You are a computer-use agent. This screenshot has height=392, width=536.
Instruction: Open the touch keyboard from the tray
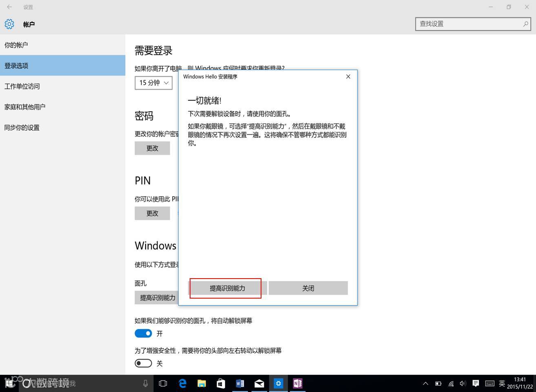point(490,383)
